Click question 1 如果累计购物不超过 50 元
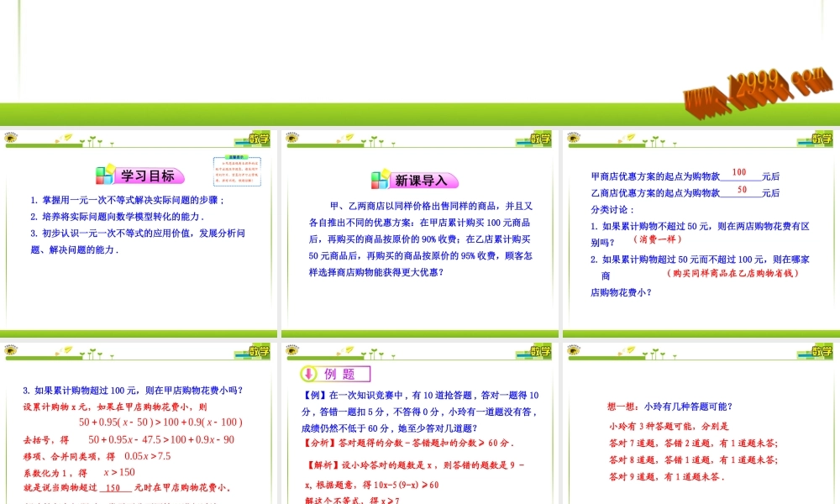This screenshot has height=504, width=840. [x=700, y=227]
